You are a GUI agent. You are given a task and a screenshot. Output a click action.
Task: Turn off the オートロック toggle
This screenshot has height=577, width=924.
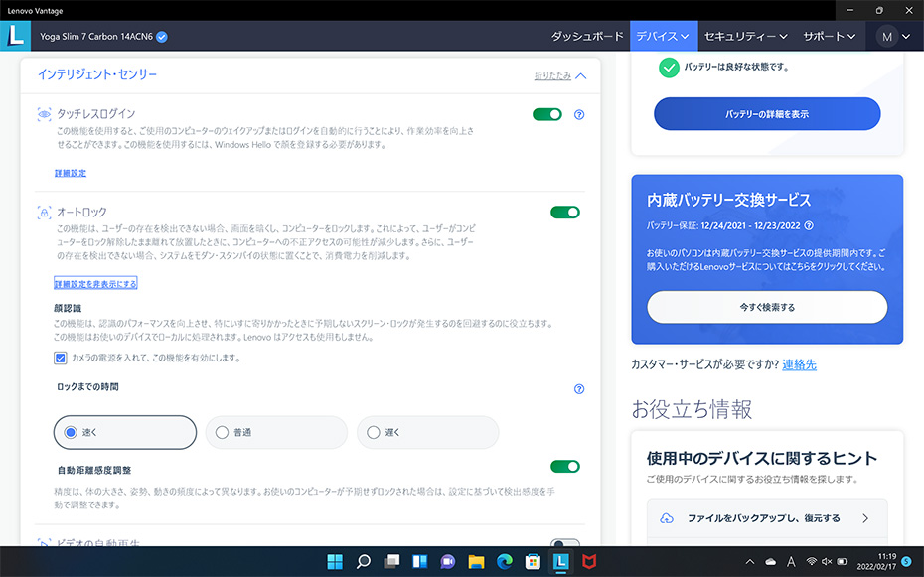pos(564,212)
